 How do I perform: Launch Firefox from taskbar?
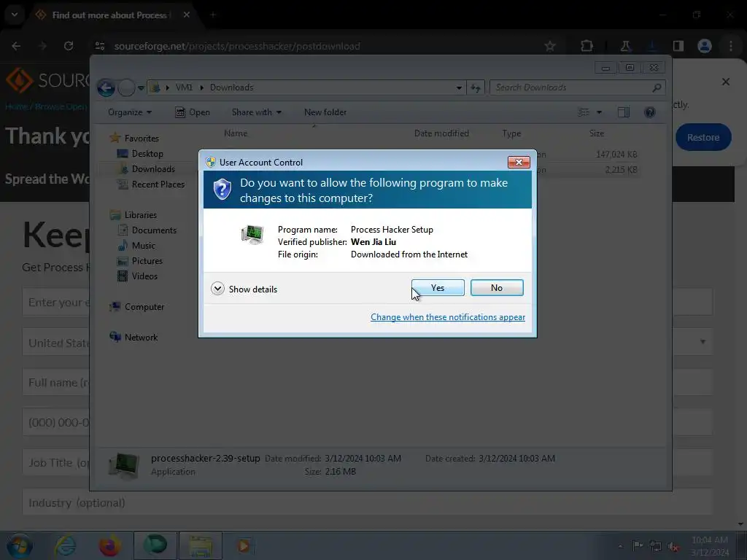pyautogui.click(x=109, y=545)
